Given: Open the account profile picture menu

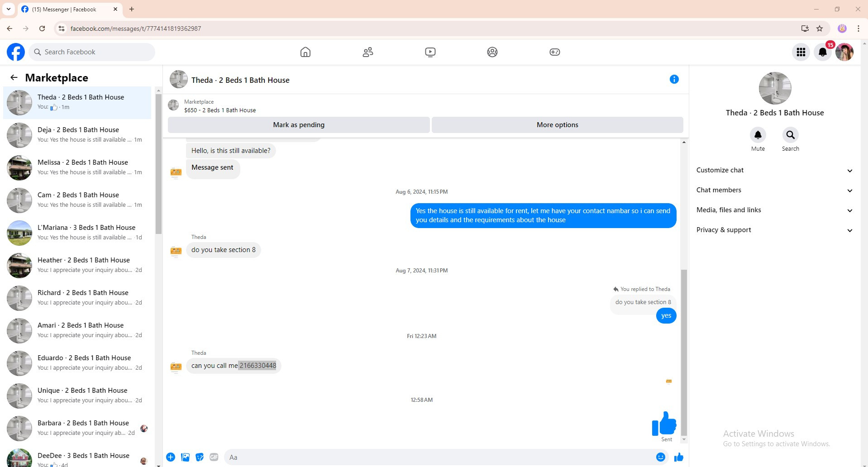Looking at the screenshot, I should pos(844,52).
